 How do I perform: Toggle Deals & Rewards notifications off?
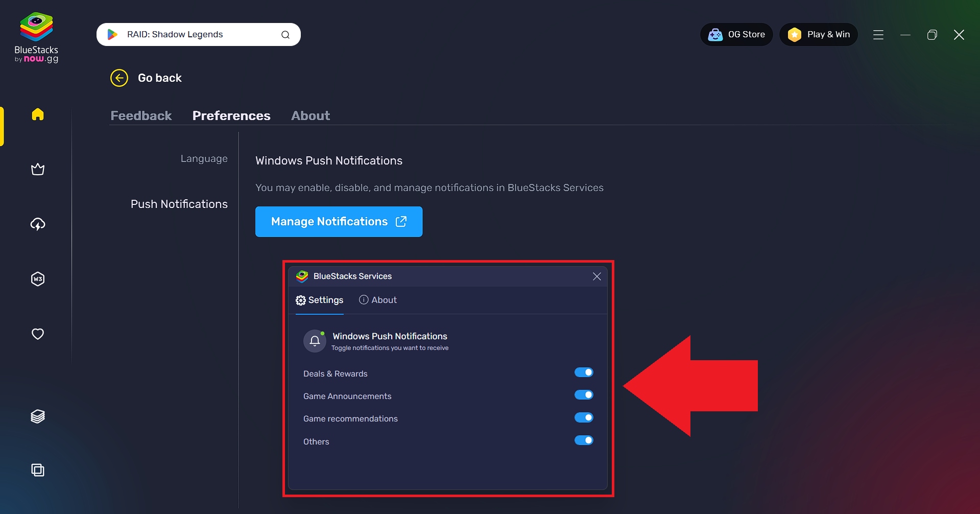pos(584,372)
